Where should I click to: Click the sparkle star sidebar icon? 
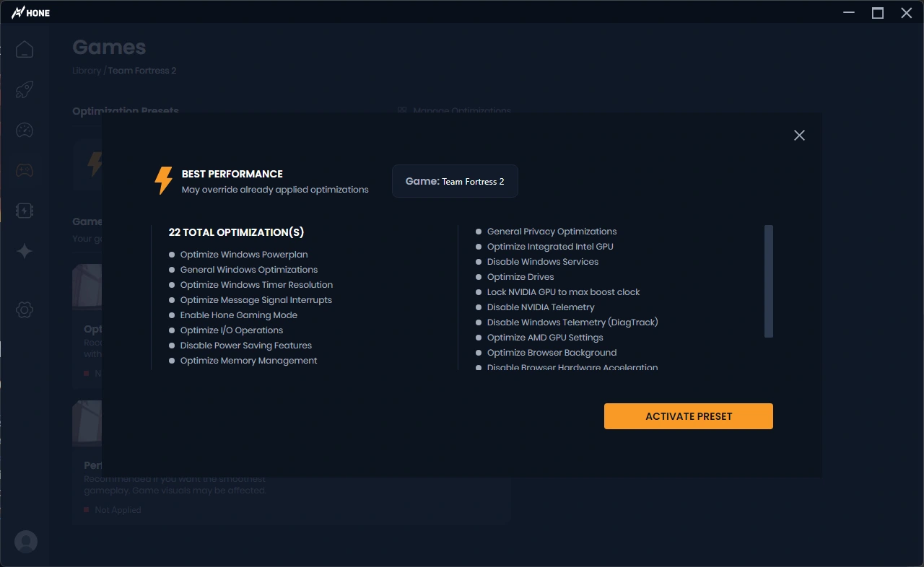(25, 251)
